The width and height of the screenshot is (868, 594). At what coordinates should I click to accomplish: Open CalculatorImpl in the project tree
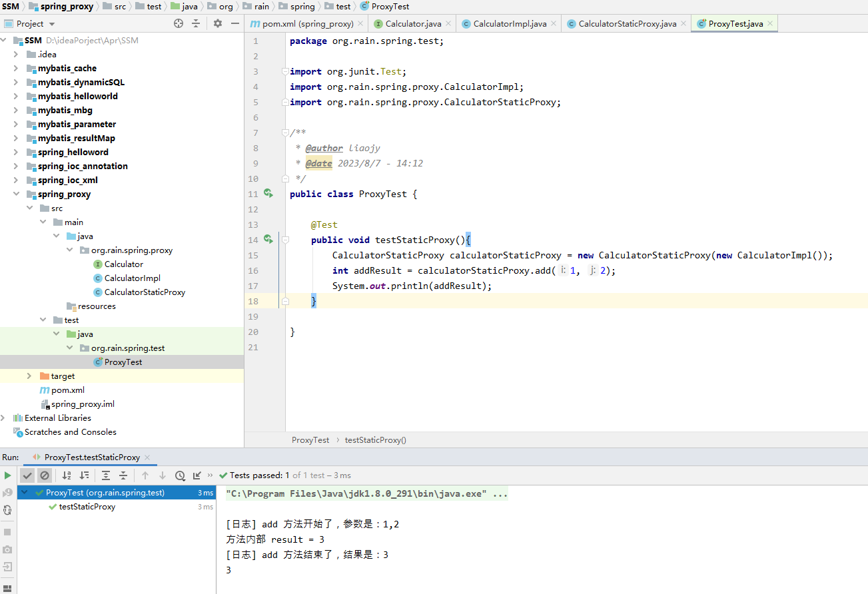pyautogui.click(x=127, y=278)
